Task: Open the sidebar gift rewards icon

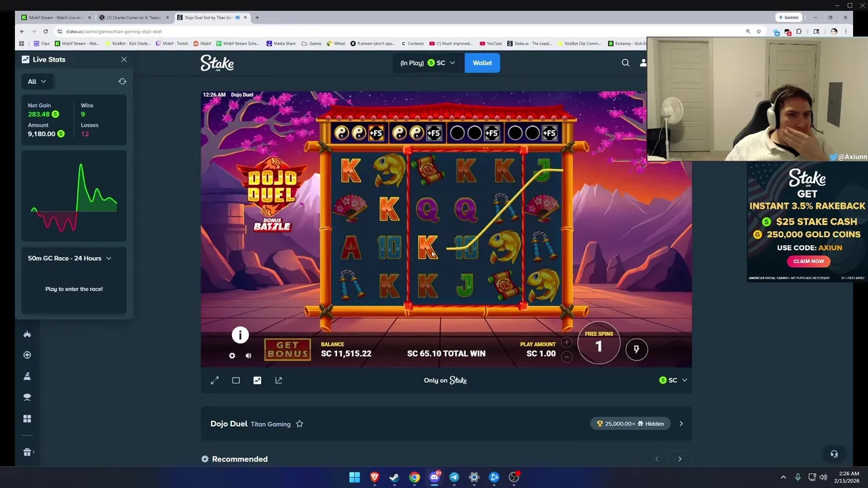Action: (x=27, y=452)
